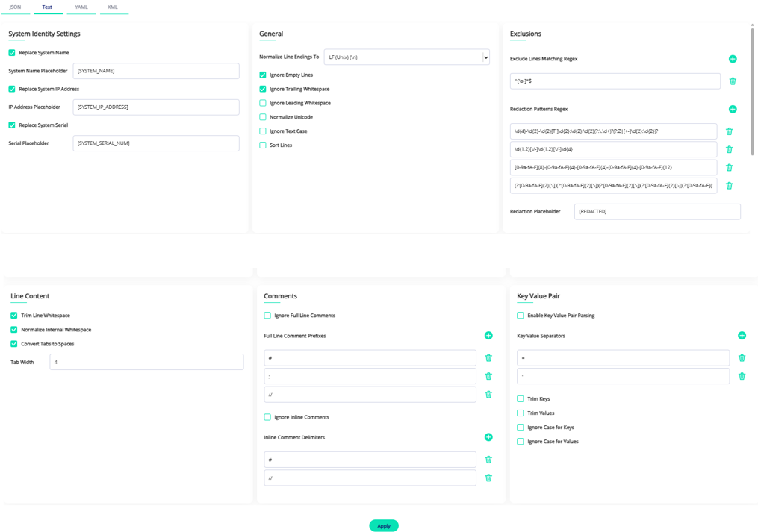Disable Ignore Empty Lines
The width and height of the screenshot is (758, 532).
click(x=262, y=75)
